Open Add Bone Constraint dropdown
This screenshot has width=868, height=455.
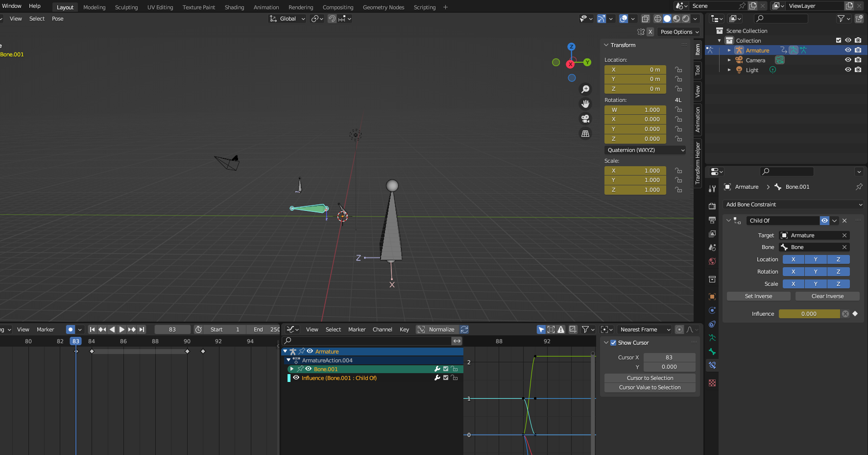pyautogui.click(x=793, y=204)
